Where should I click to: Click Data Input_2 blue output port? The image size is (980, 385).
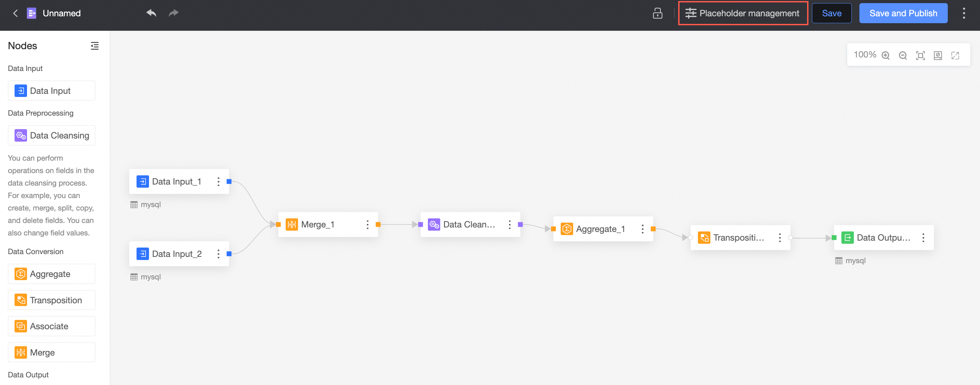(229, 254)
